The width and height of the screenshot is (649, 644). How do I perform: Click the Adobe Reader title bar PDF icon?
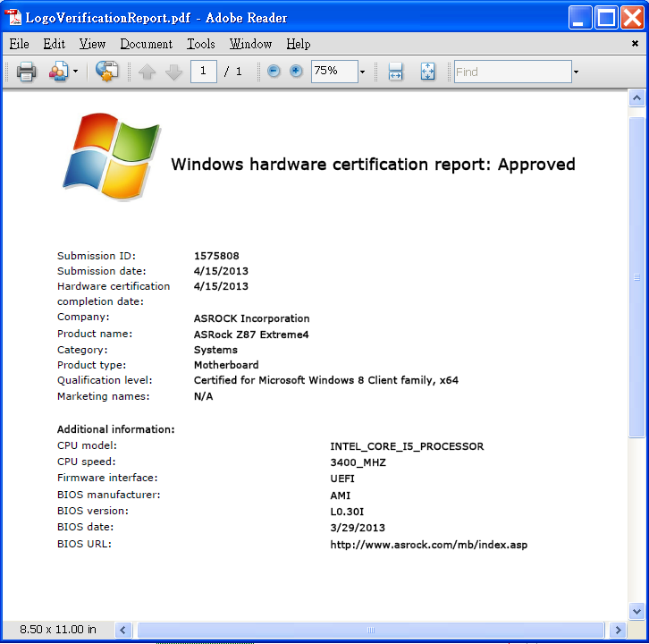[13, 17]
